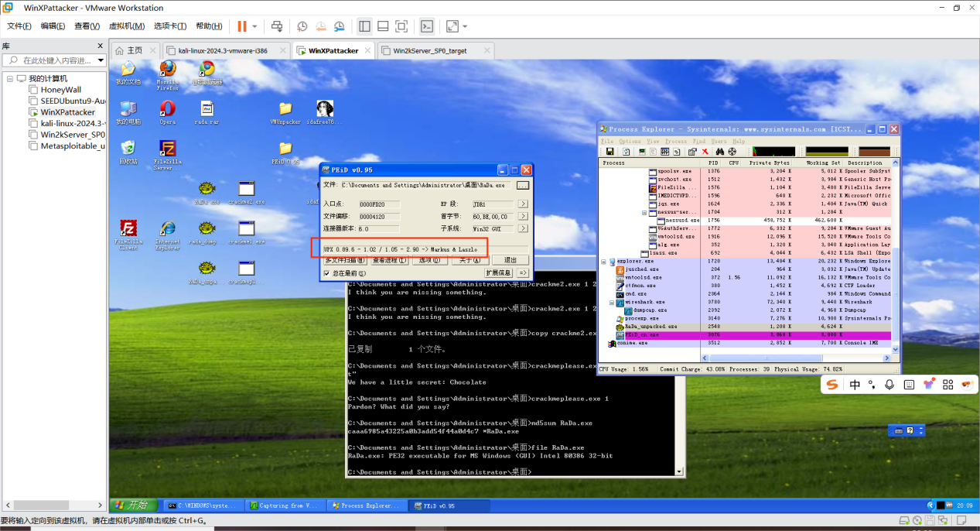Select the idafree desktop icon
The width and height of the screenshot is (980, 531).
[324, 111]
